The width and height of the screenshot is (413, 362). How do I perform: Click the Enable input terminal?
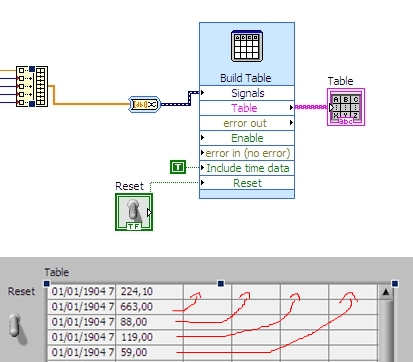click(x=247, y=138)
